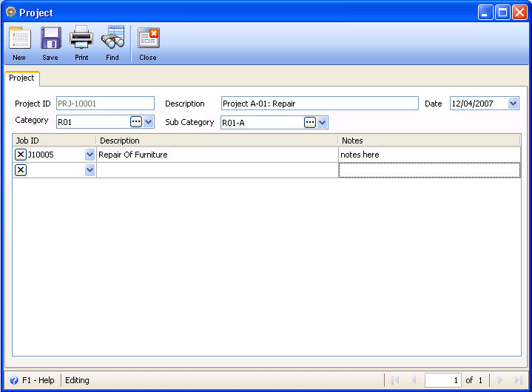The width and height of the screenshot is (532, 392).
Task: Click the 'F1 - Help' status text
Action: point(38,380)
